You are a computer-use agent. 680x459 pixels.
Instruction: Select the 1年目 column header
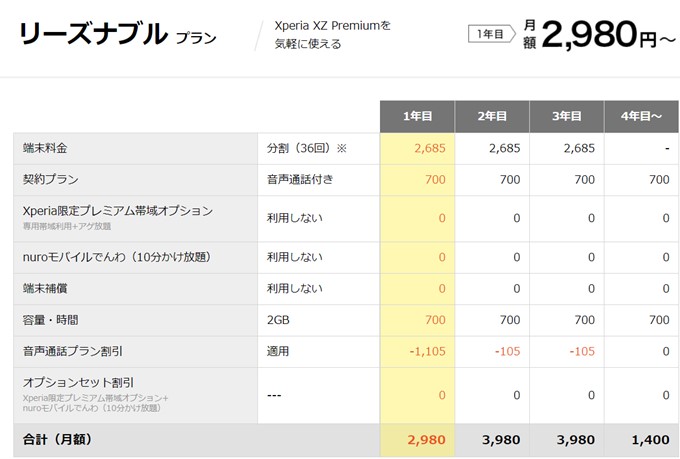point(417,117)
